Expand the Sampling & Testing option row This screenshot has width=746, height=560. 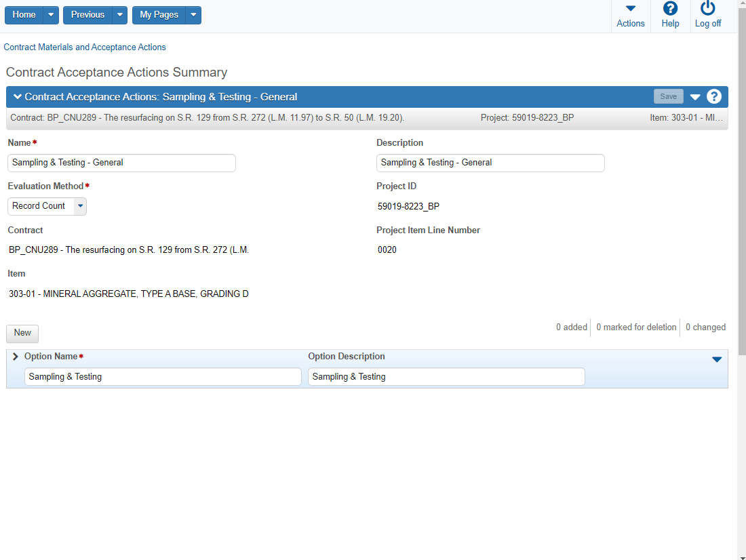tap(16, 357)
